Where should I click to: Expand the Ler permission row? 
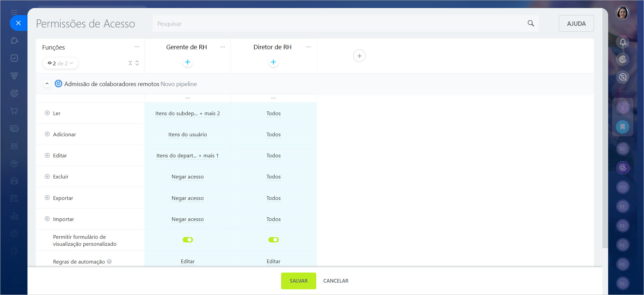click(47, 113)
